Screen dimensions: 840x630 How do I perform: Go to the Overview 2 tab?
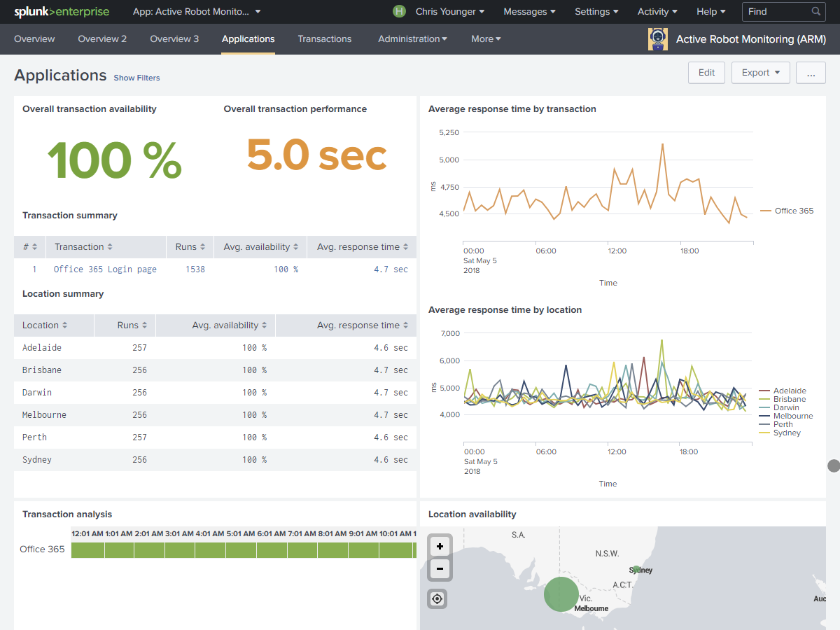point(102,39)
